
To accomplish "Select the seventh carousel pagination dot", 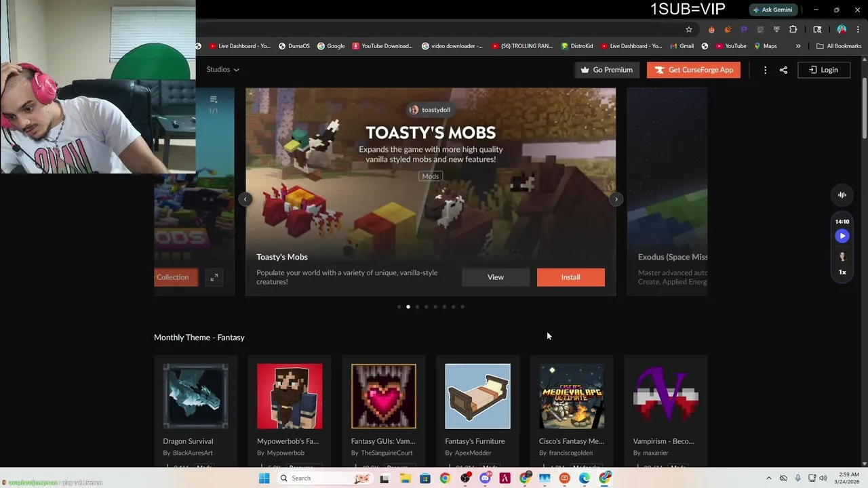I will coord(453,307).
